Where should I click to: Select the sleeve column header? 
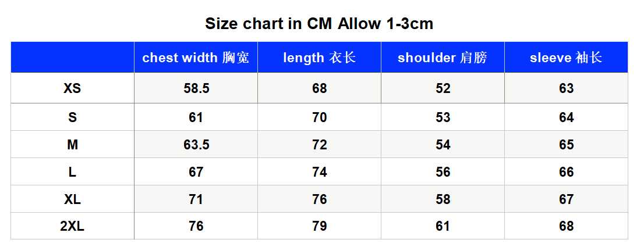tap(567, 58)
